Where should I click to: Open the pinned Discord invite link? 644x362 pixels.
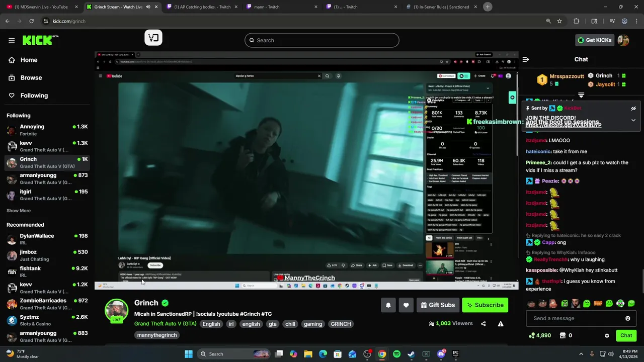coord(563,125)
